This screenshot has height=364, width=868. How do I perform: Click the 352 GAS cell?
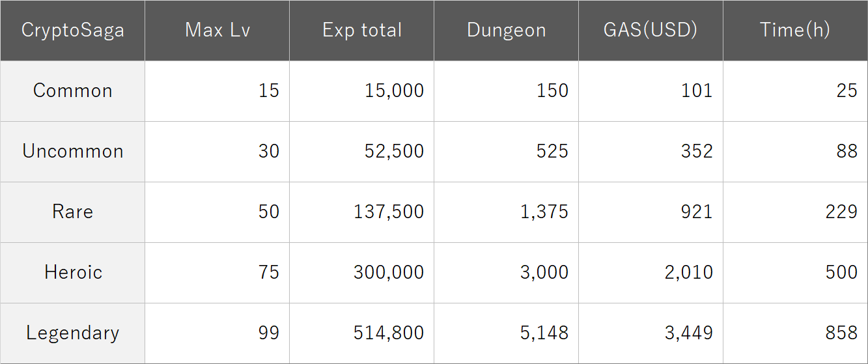click(x=651, y=152)
